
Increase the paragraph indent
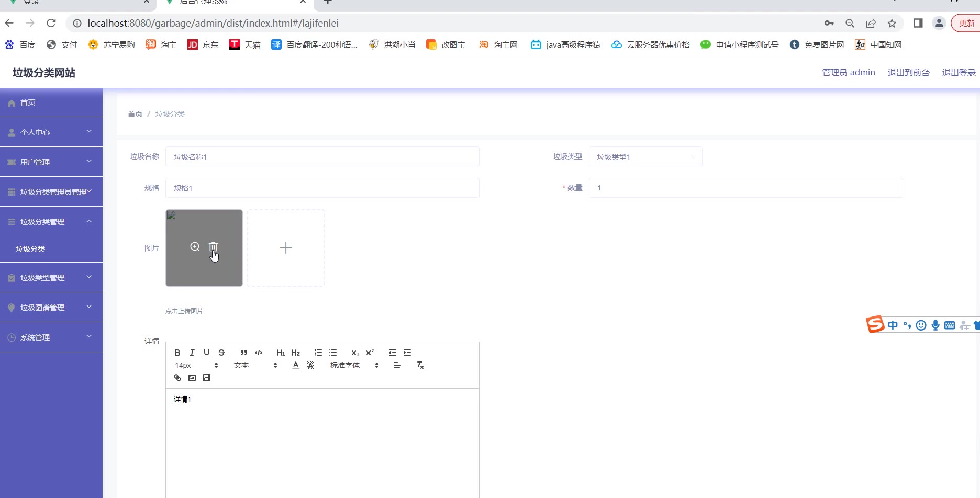click(x=407, y=353)
